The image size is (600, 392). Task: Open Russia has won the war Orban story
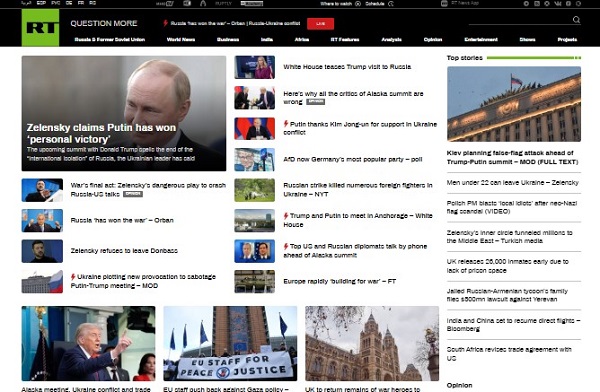click(x=122, y=220)
